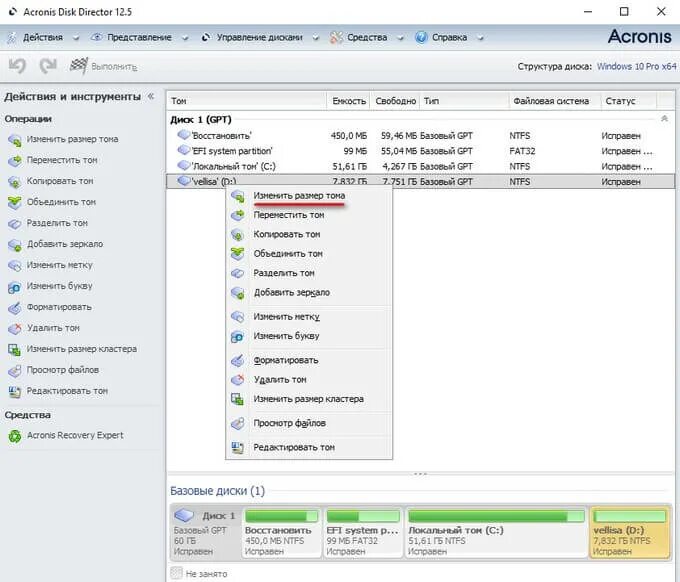The image size is (680, 582).
Task: Click context menu icon for Переместить том
Action: [x=238, y=215]
